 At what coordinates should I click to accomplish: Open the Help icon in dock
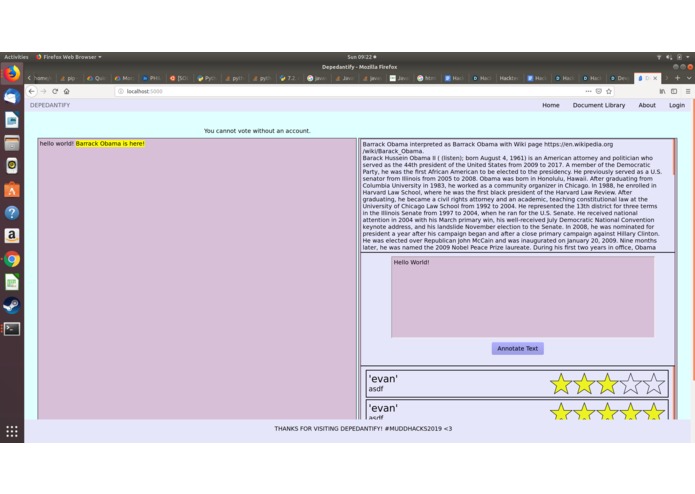pyautogui.click(x=12, y=213)
